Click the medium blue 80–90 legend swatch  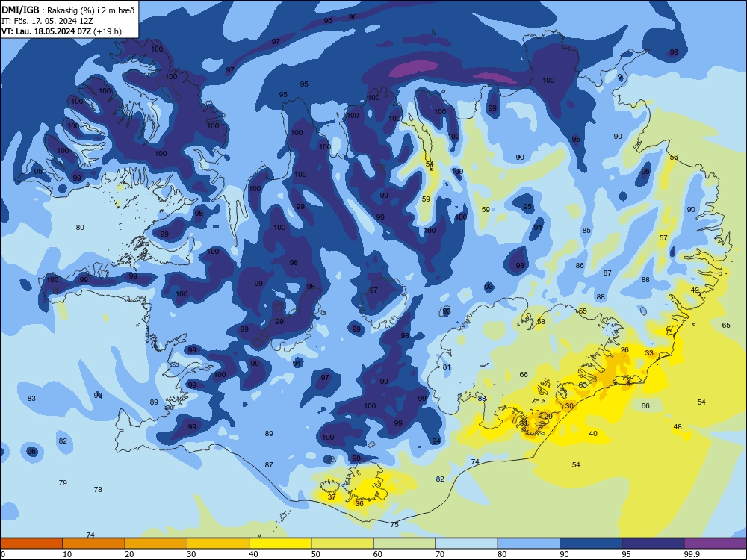(x=528, y=544)
